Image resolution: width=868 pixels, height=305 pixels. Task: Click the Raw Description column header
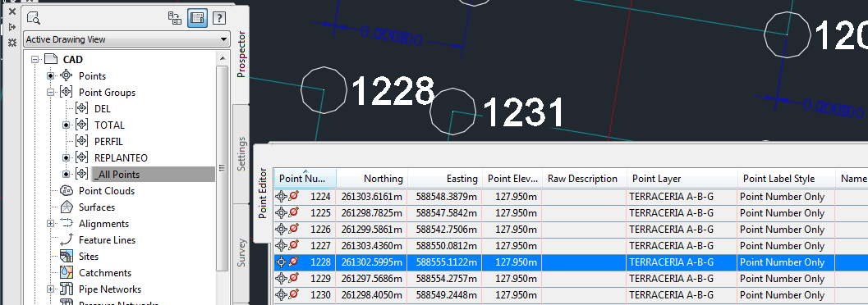coord(584,179)
